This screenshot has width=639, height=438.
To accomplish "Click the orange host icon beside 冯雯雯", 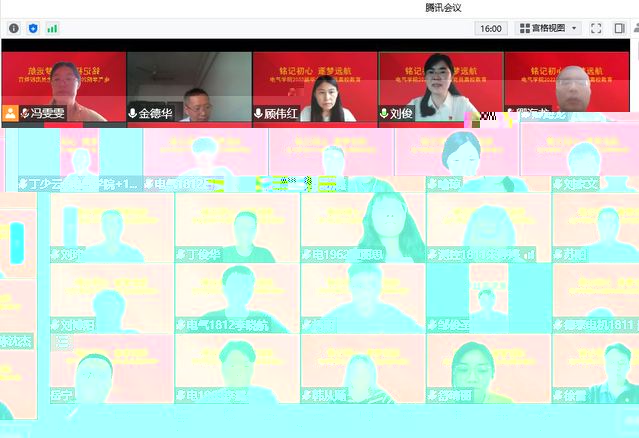I will 10,113.
